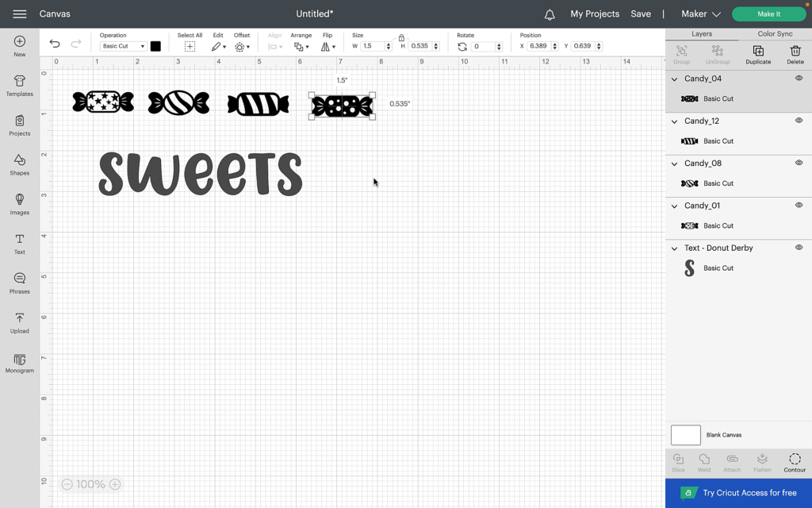Click the green Make It button
The width and height of the screenshot is (812, 508).
click(768, 14)
